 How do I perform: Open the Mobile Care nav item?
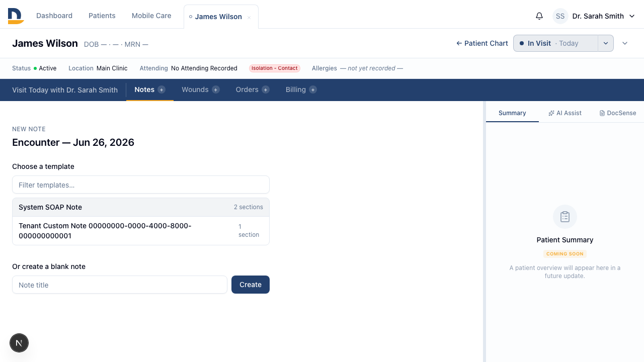pos(151,16)
